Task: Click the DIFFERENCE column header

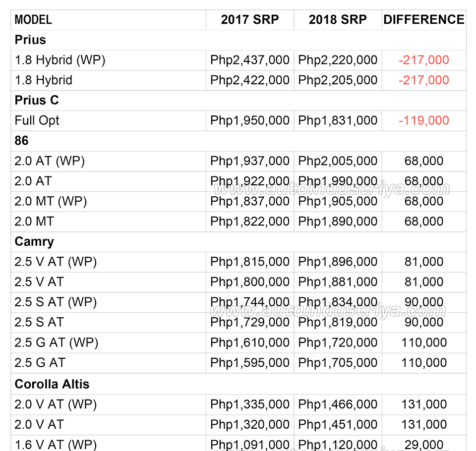Action: 424,20
